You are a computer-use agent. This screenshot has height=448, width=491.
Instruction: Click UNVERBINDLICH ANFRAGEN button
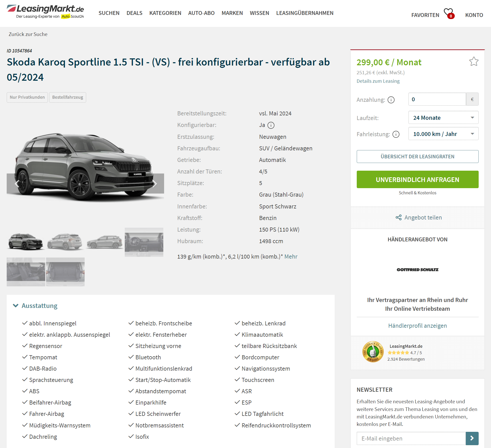(x=417, y=179)
